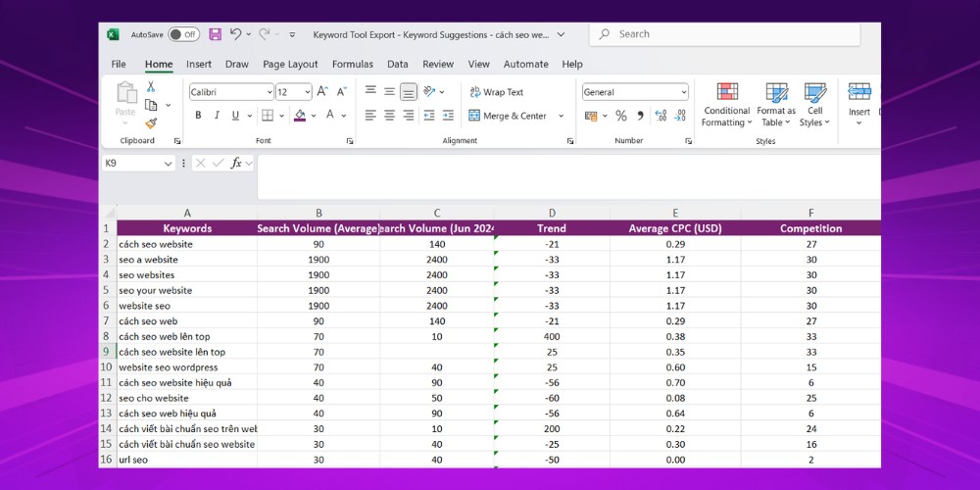980x490 pixels.
Task: Select the Trend cell showing 400
Action: click(552, 337)
